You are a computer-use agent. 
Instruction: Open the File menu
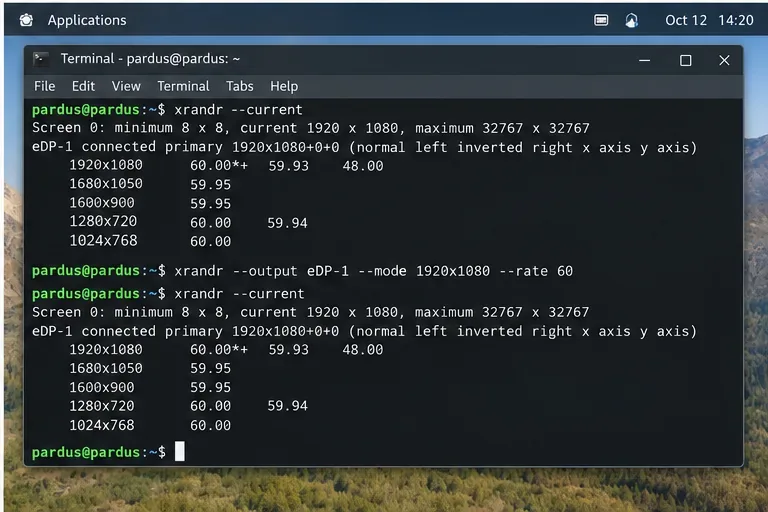pos(45,86)
